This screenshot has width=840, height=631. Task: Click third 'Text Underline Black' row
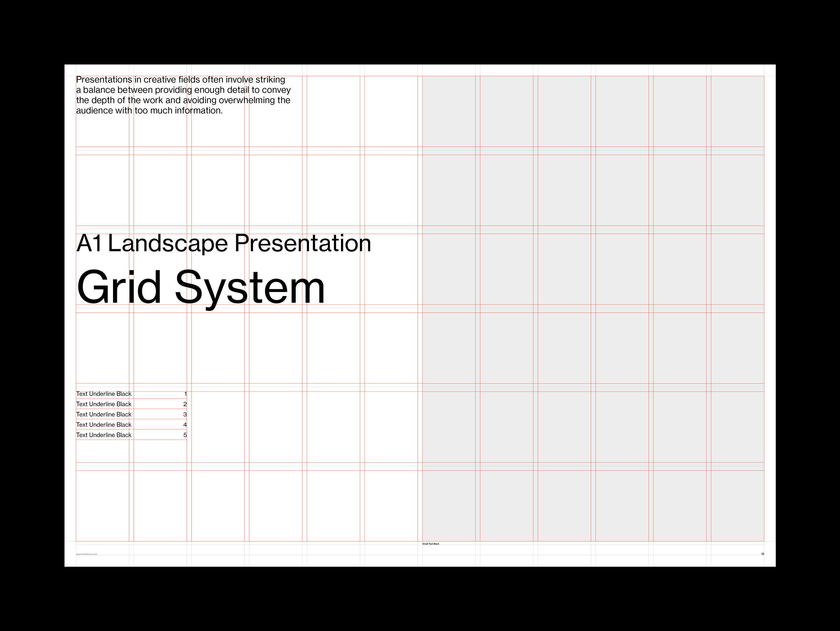[104, 414]
